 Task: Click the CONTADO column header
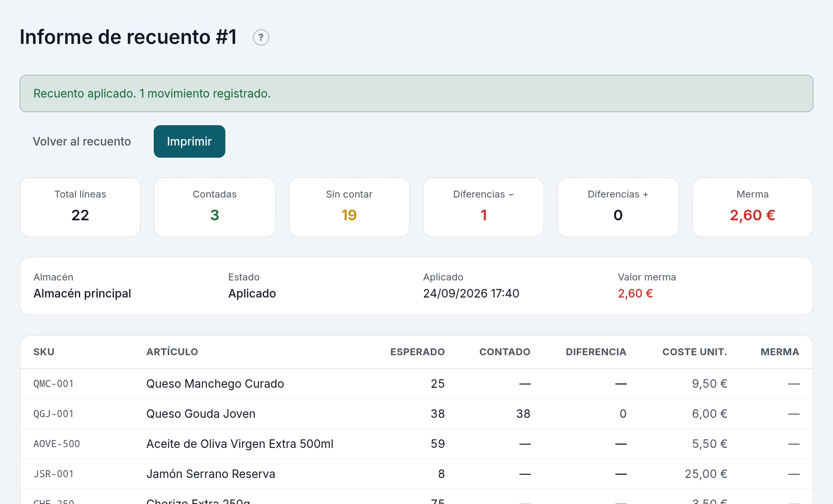click(505, 352)
